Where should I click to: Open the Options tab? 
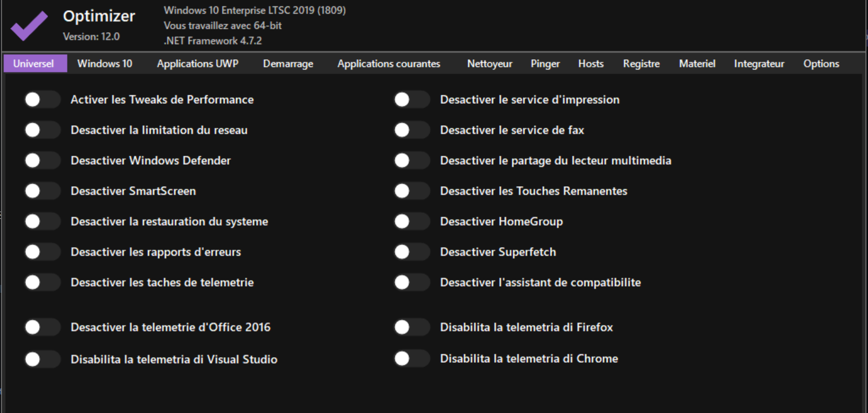pos(821,64)
